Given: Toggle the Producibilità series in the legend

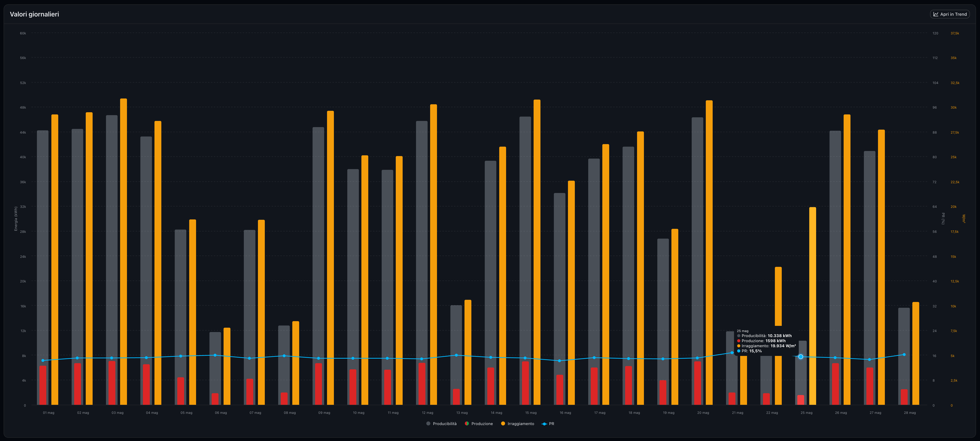Looking at the screenshot, I should 441,423.
